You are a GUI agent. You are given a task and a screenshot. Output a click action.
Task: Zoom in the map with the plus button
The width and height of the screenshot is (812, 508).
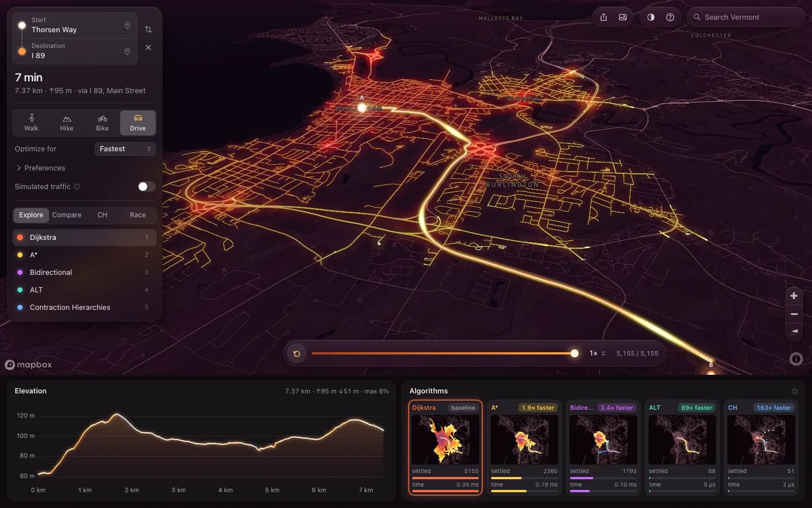(x=794, y=296)
